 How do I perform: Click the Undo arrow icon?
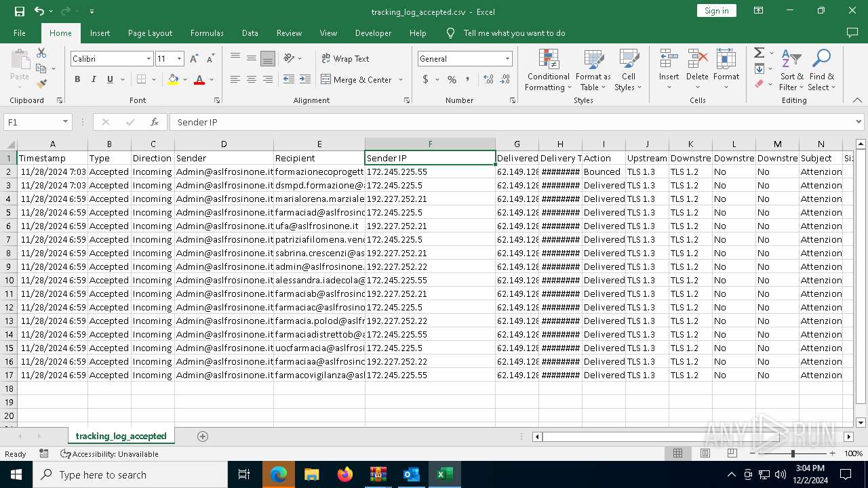[x=39, y=11]
